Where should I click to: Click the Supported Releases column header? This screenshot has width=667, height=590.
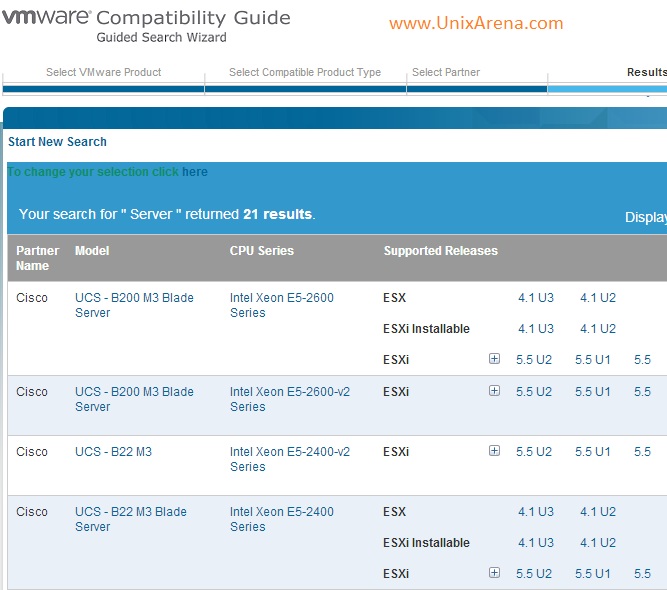tap(440, 251)
